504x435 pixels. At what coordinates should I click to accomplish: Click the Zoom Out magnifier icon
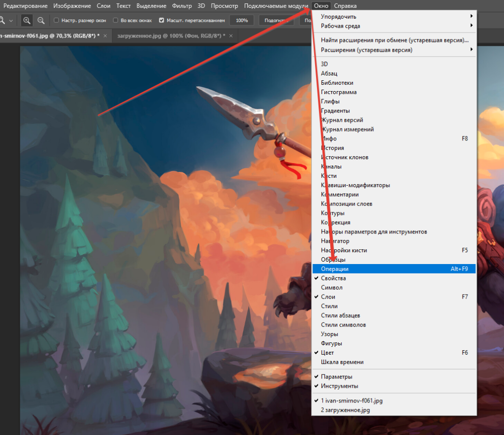coord(41,20)
